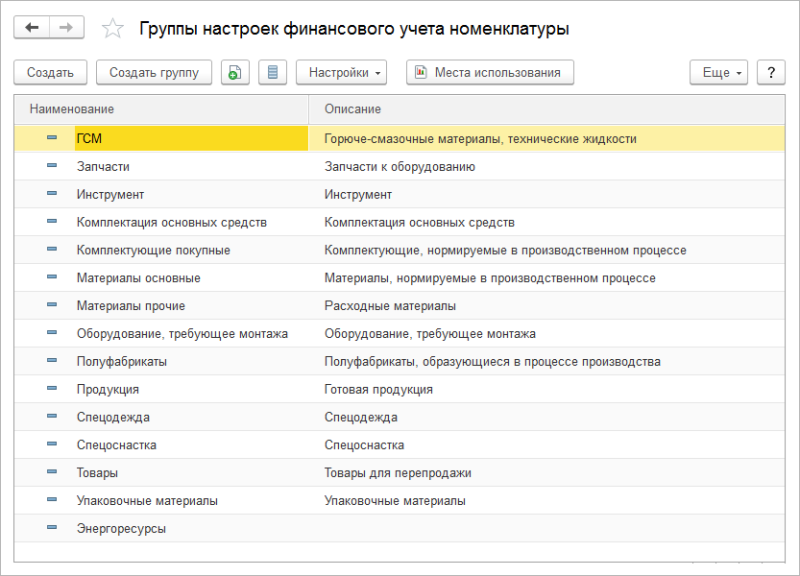This screenshot has width=800, height=576.
Task: Click icon beside Оборудование, требующее монтажа name
Action: point(52,332)
